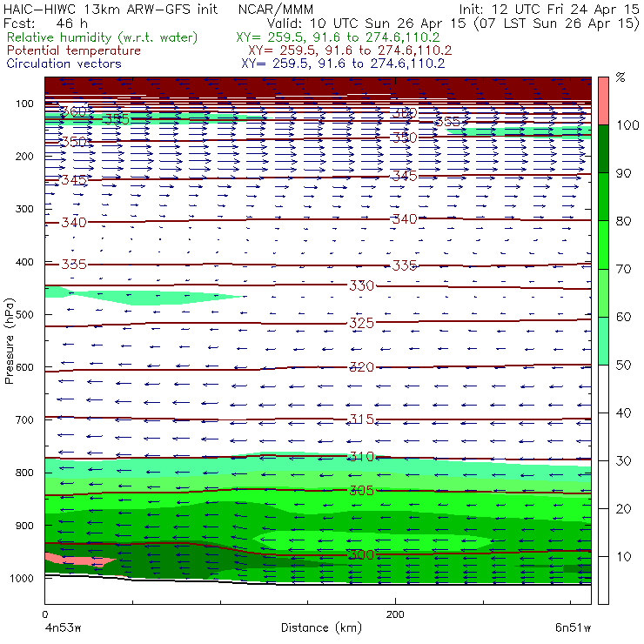
Task: Click the '315' isentrope contour label
Action: tap(361, 419)
